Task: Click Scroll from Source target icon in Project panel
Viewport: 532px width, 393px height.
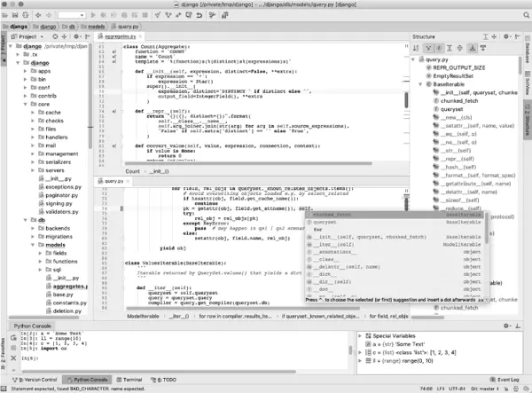Action: tap(55, 36)
